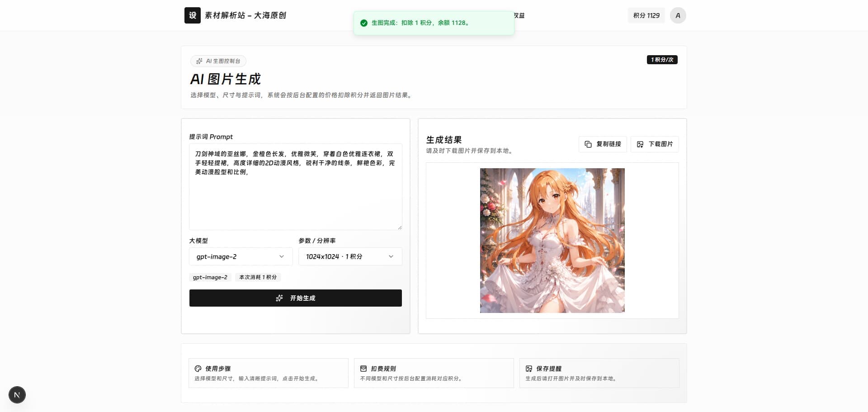868x412 pixels.
Task: Click the chevron arrow in the gpt-image-2 selector
Action: click(x=282, y=256)
